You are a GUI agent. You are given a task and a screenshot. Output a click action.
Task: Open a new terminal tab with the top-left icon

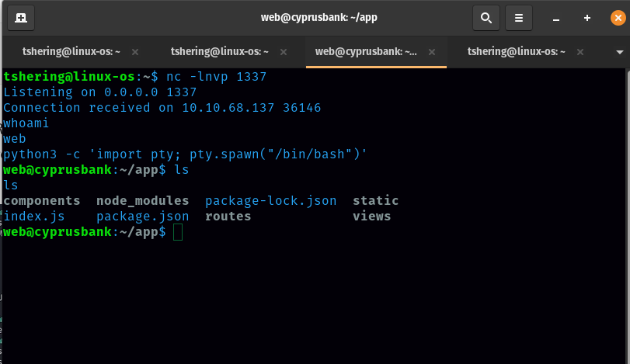click(21, 17)
